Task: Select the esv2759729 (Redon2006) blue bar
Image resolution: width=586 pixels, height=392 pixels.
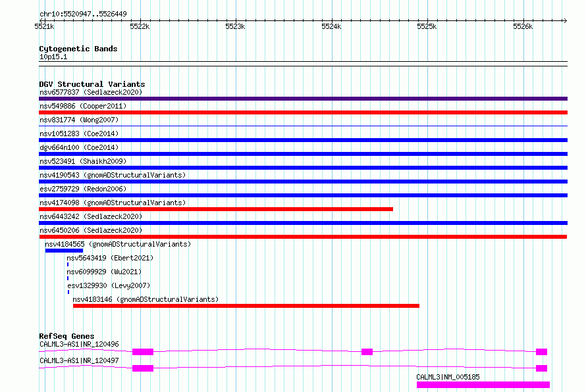Action: 303,195
